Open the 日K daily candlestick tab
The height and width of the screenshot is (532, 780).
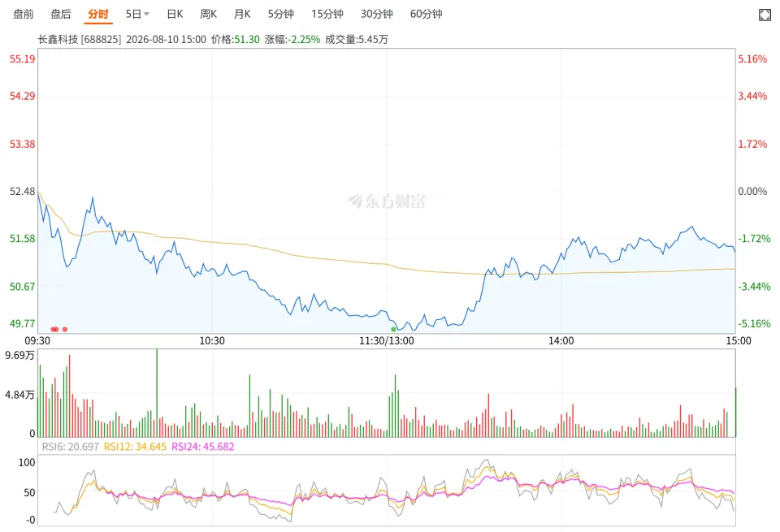175,14
